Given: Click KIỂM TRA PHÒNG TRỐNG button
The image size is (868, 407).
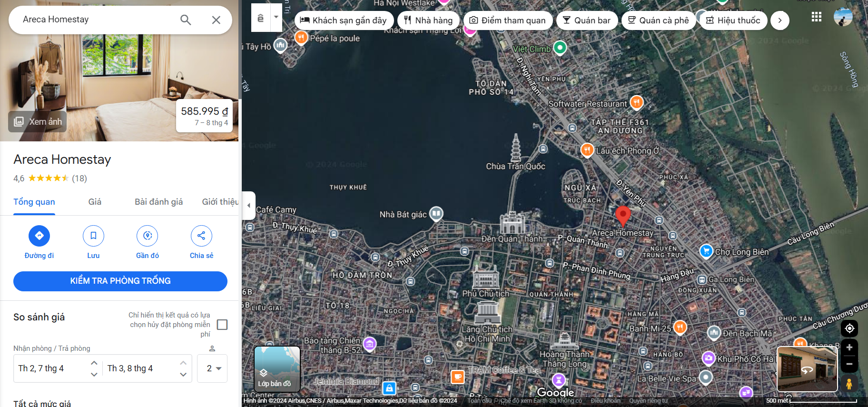Looking at the screenshot, I should [120, 281].
